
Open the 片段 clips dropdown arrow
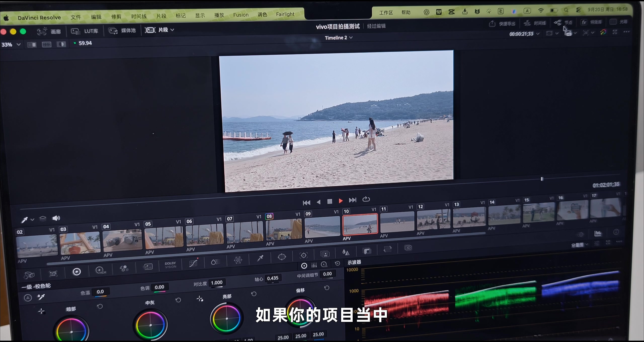tap(173, 30)
